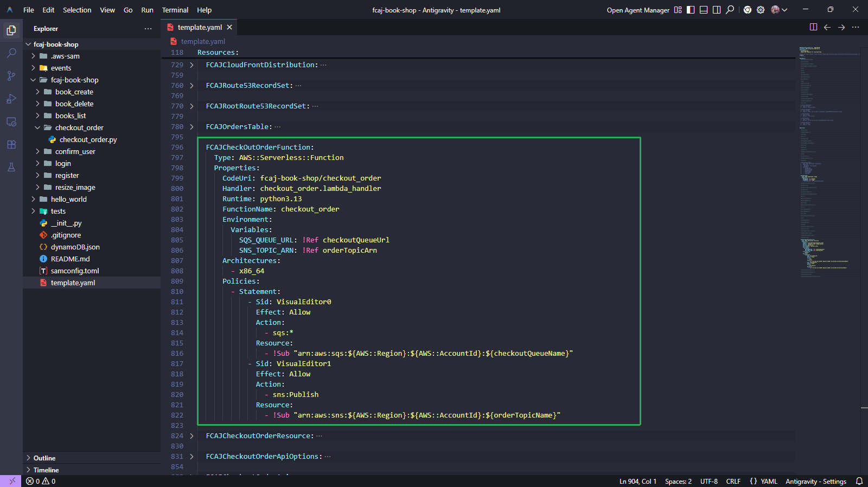Unfold FCAJRoute53RecordSet block

coord(192,86)
